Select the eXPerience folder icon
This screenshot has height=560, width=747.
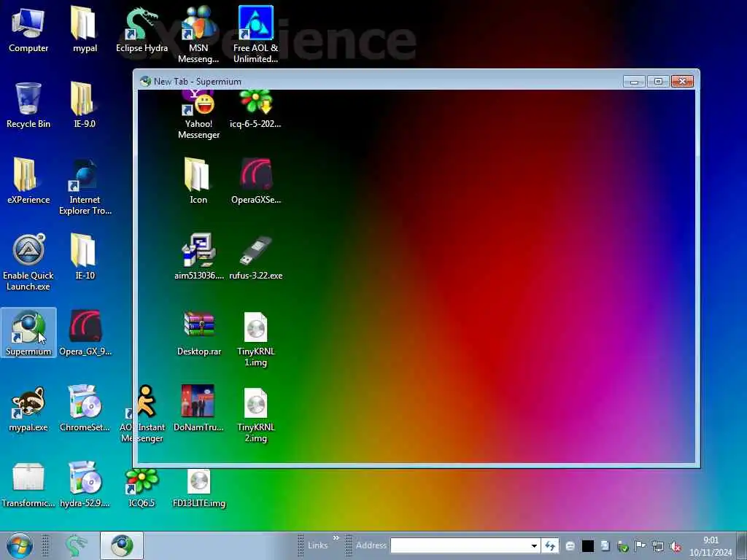click(x=28, y=181)
